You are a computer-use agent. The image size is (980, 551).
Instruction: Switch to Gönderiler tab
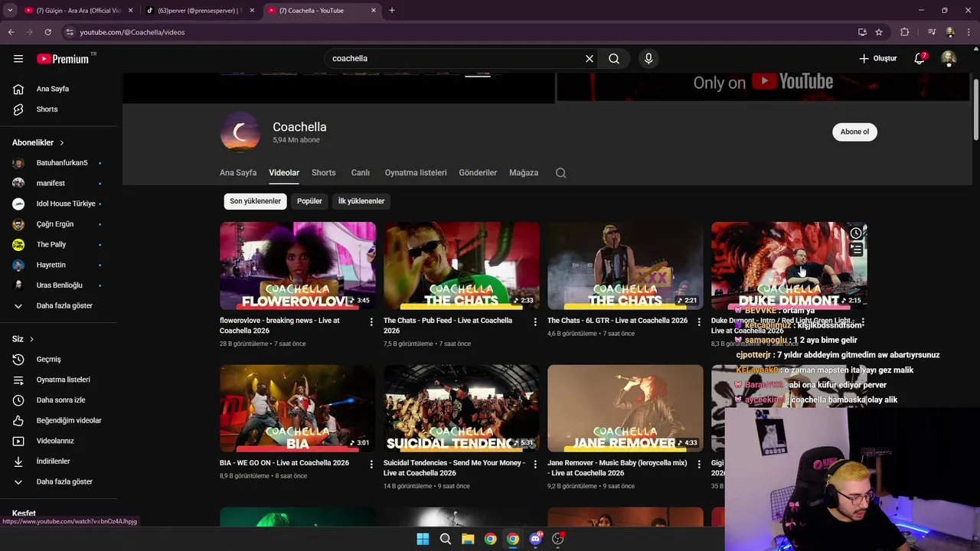(478, 173)
